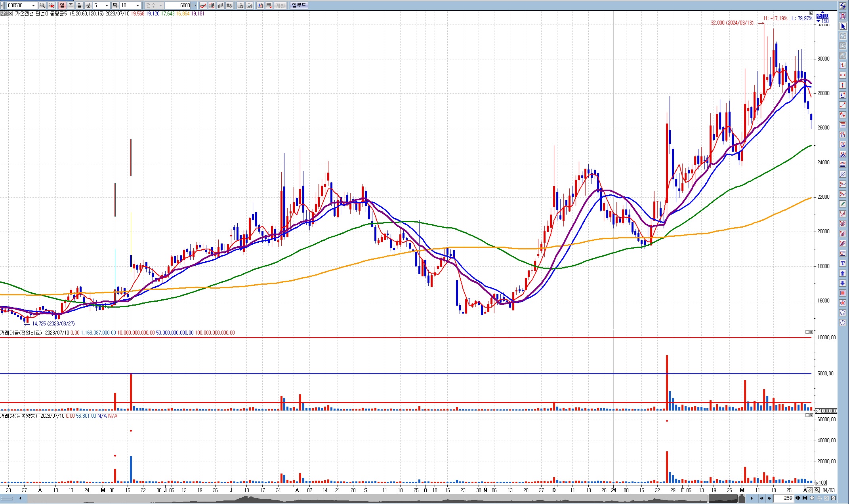
Task: Select the text T annotation tool
Action: (843, 263)
